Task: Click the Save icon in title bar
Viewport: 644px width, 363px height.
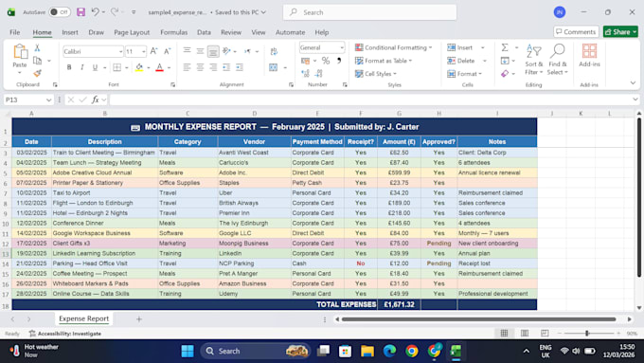Action: click(x=80, y=12)
